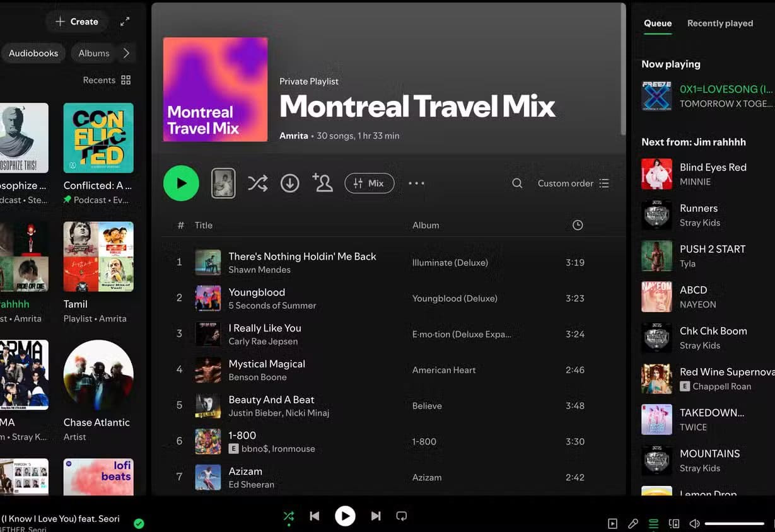Image resolution: width=775 pixels, height=532 pixels.
Task: Sort by the duration clock column header
Action: point(578,225)
